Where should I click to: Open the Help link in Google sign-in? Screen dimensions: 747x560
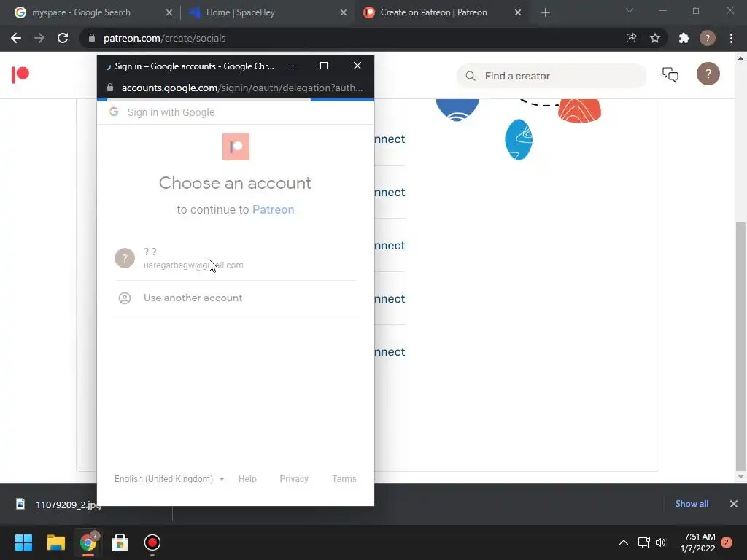point(247,478)
